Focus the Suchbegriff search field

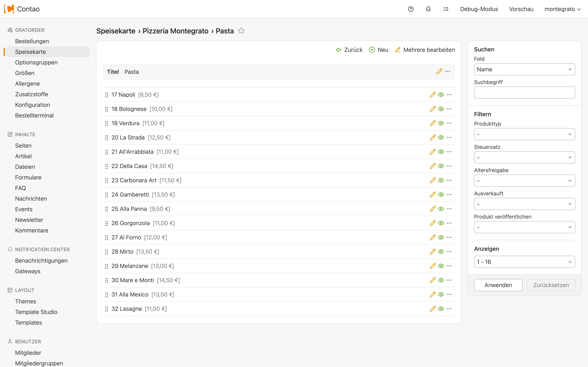tap(524, 93)
